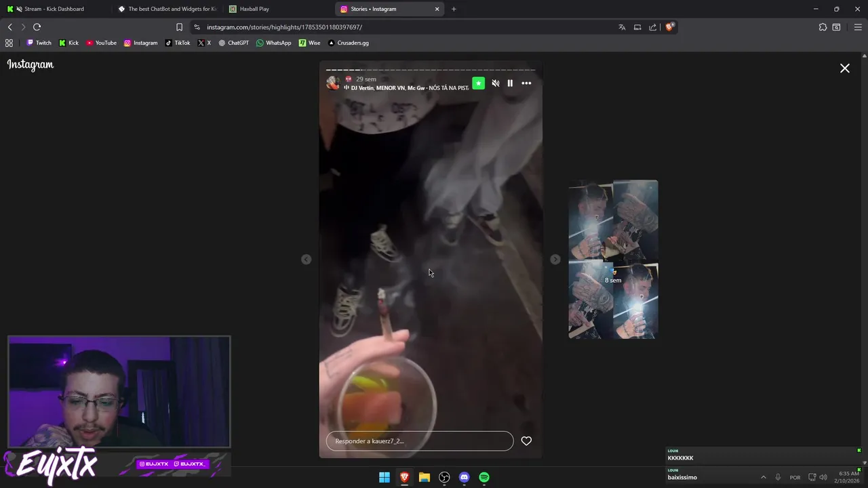Click the picture-in-picture icon in the address bar

coord(637,27)
